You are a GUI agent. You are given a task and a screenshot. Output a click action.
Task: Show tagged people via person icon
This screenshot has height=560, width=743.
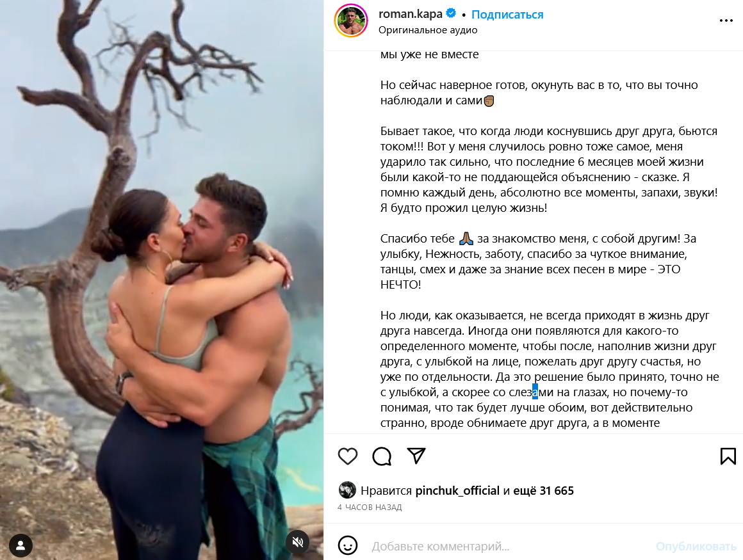20,545
